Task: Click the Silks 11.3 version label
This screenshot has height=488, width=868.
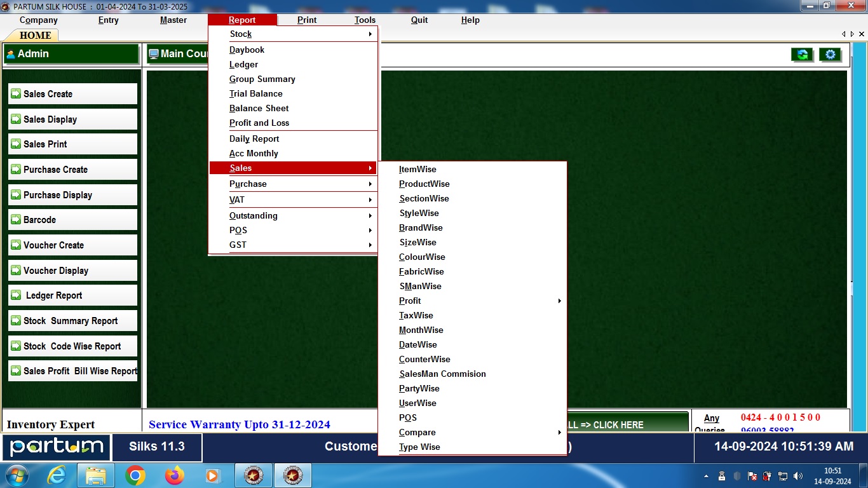Action: (x=157, y=447)
